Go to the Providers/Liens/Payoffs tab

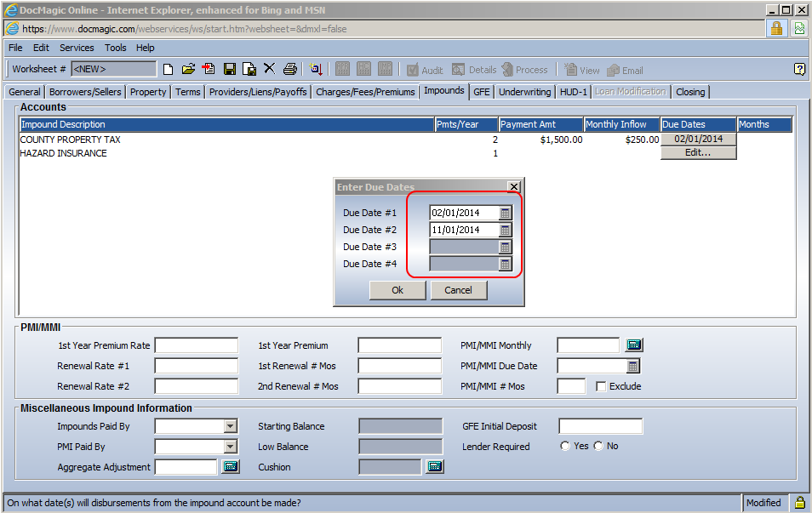point(258,92)
